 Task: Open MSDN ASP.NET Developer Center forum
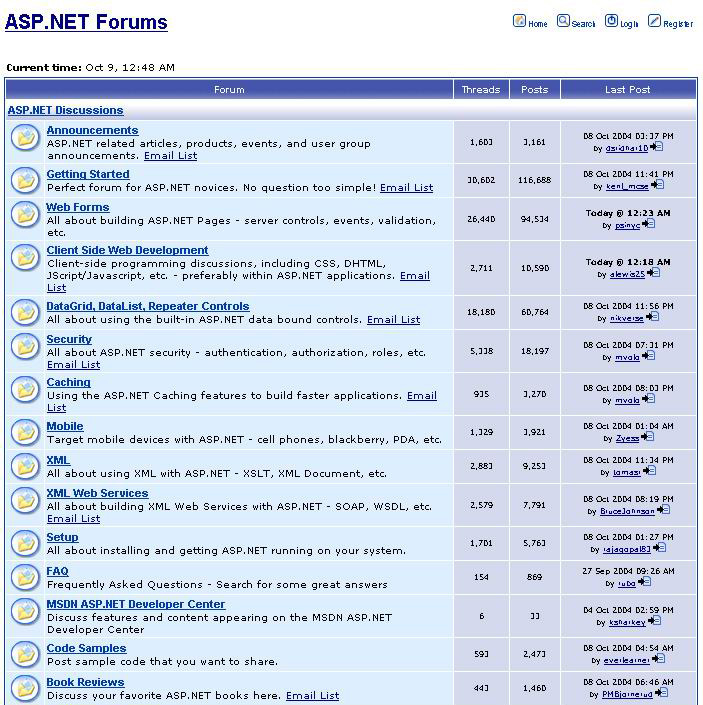coord(136,604)
